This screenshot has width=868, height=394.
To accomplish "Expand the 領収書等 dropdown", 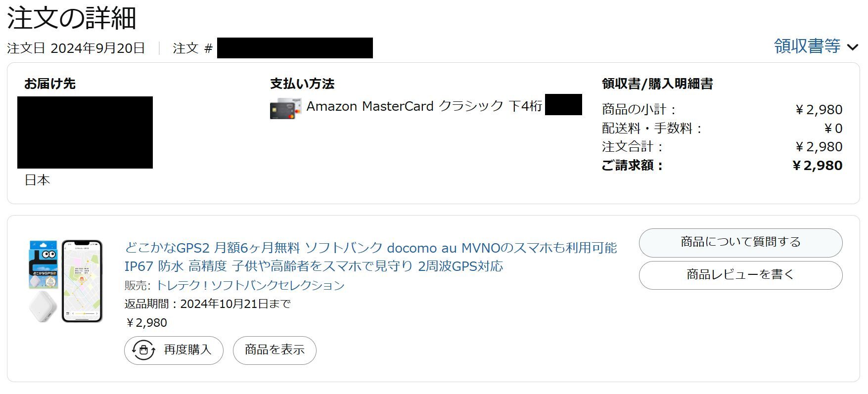I will [x=816, y=46].
